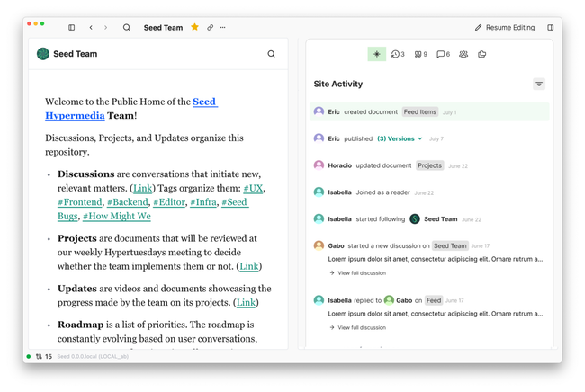Open the collaborators people icon
The width and height of the screenshot is (585, 392).
click(x=463, y=54)
